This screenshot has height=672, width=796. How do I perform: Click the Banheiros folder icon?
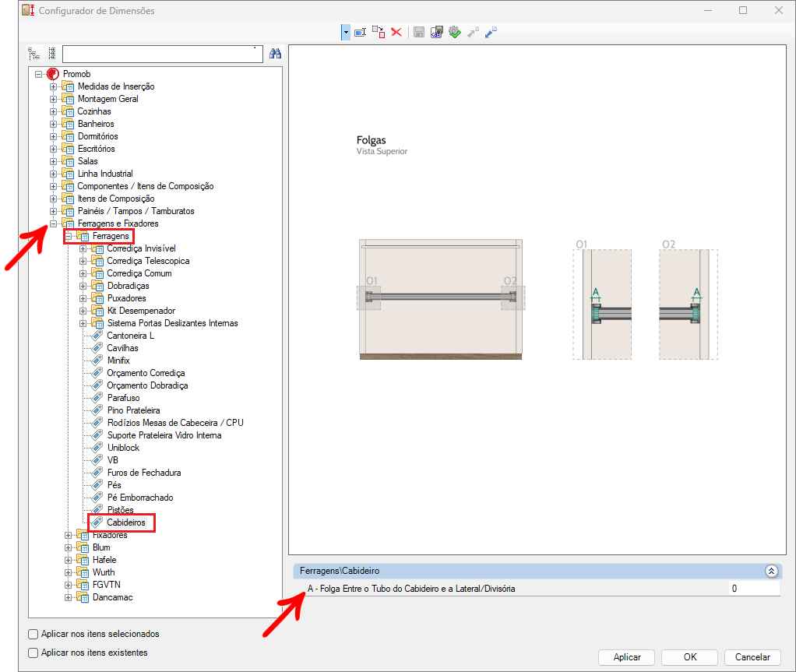[x=68, y=124]
